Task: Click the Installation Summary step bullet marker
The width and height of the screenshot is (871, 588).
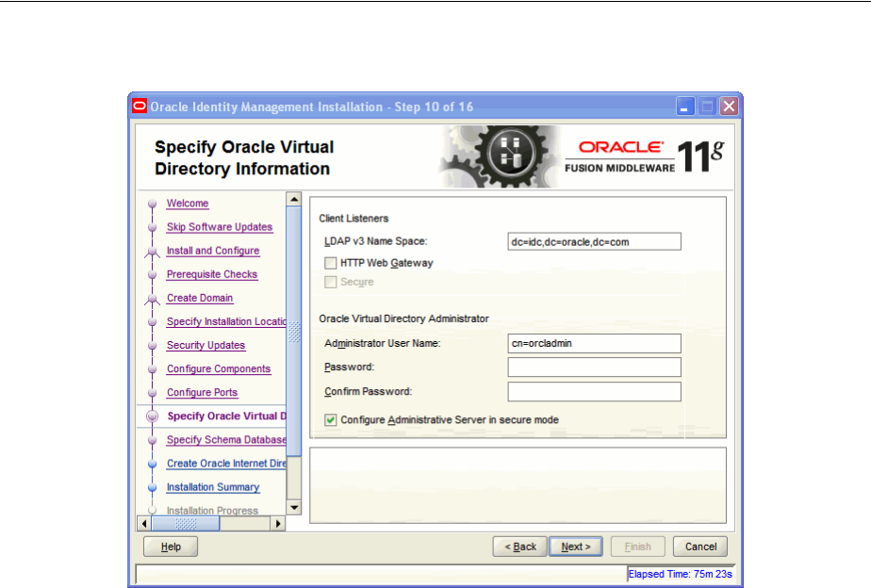Action: coord(152,487)
